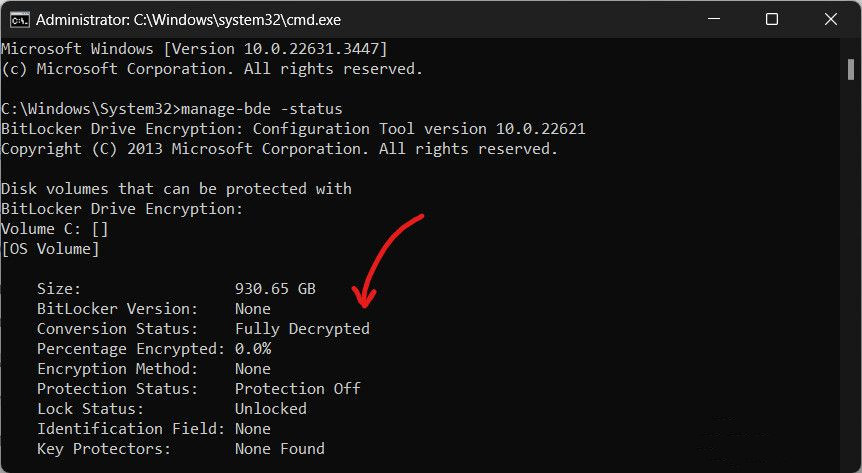The width and height of the screenshot is (862, 473).
Task: Click the window title text 'Administrator: C:\Windows\system32\cmd.exe'
Action: [x=188, y=20]
